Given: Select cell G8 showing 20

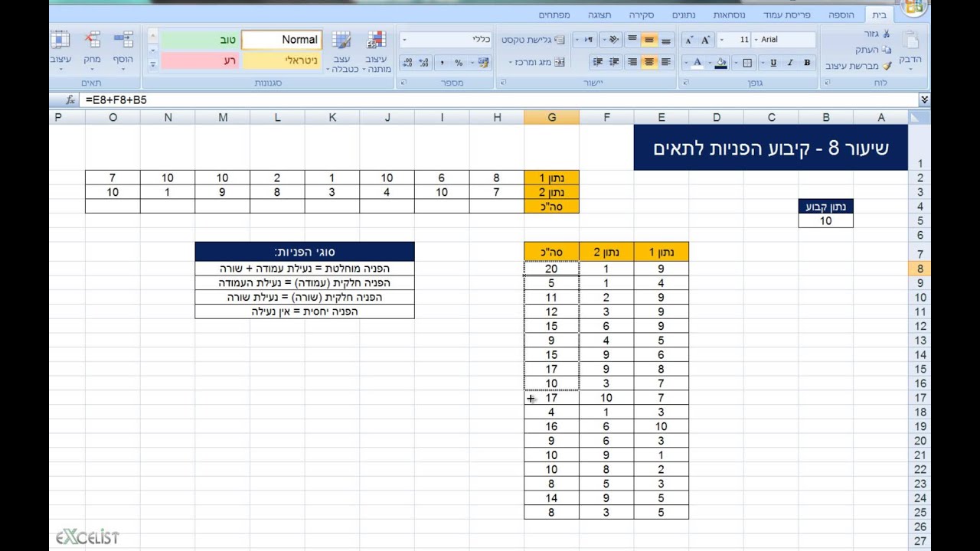Looking at the screenshot, I should [x=551, y=269].
